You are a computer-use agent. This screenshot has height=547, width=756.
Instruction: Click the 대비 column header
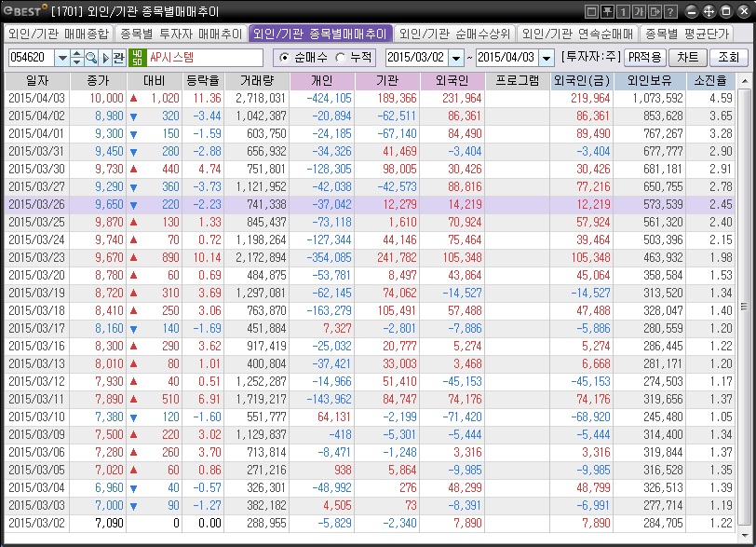(155, 80)
